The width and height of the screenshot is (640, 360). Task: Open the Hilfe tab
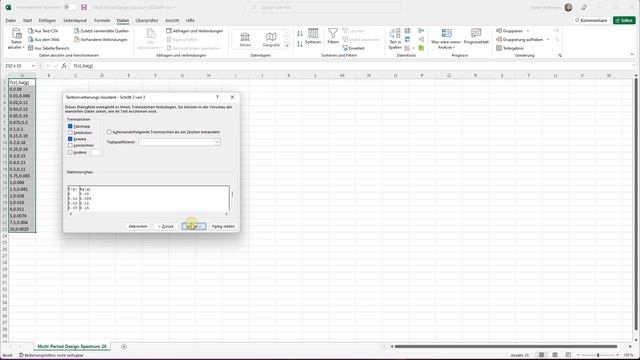pyautogui.click(x=190, y=20)
